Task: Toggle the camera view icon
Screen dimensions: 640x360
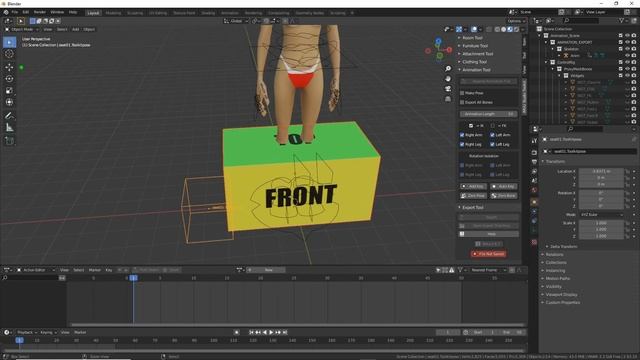Action: (448, 89)
